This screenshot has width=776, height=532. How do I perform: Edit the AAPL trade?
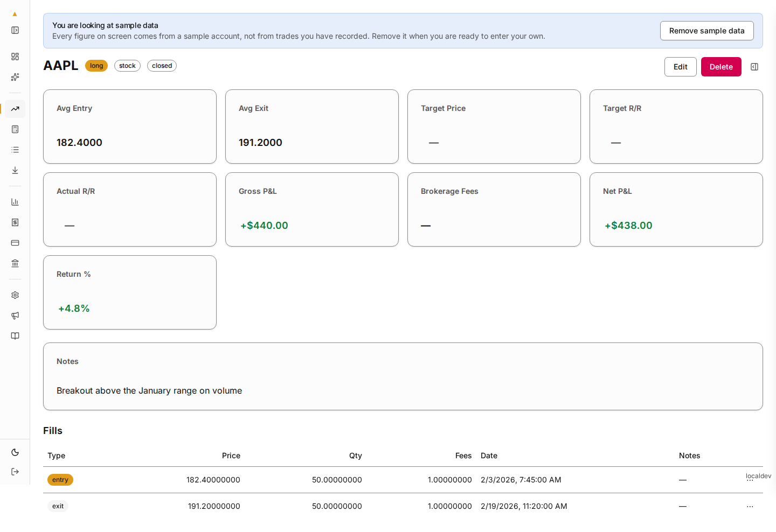pyautogui.click(x=681, y=67)
